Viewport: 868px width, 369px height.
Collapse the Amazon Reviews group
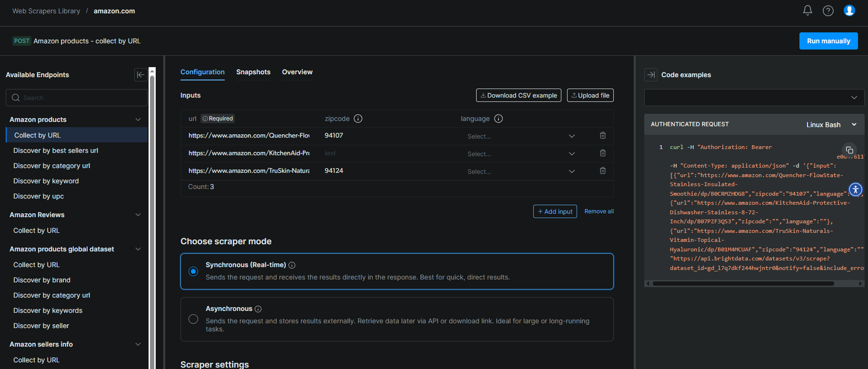[x=138, y=215]
